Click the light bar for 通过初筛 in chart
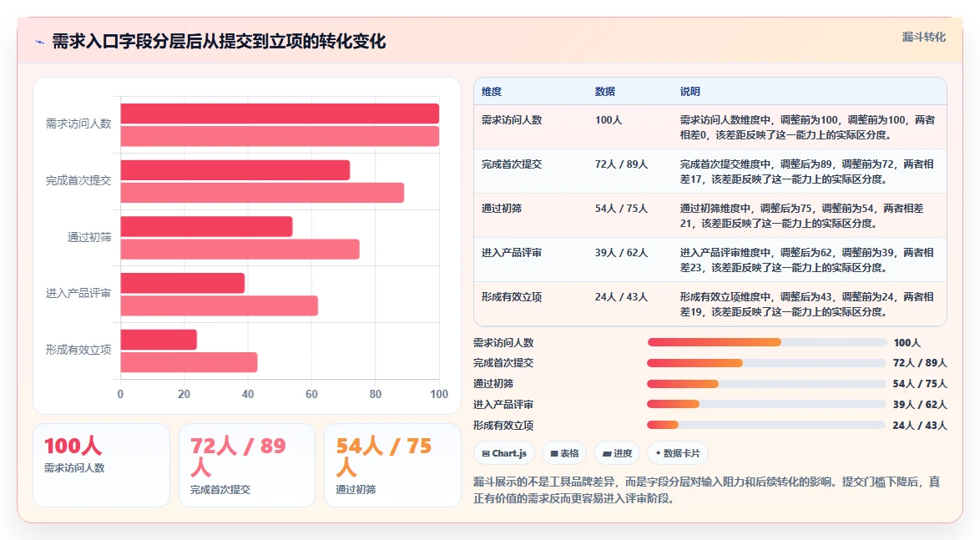This screenshot has width=980, height=540. pyautogui.click(x=240, y=249)
